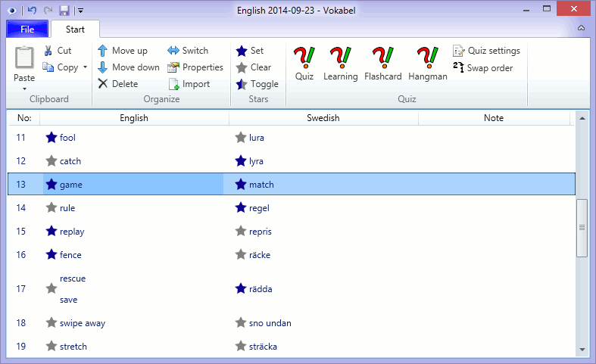Click row number 15
Image resolution: width=596 pixels, height=364 pixels.
[21, 232]
